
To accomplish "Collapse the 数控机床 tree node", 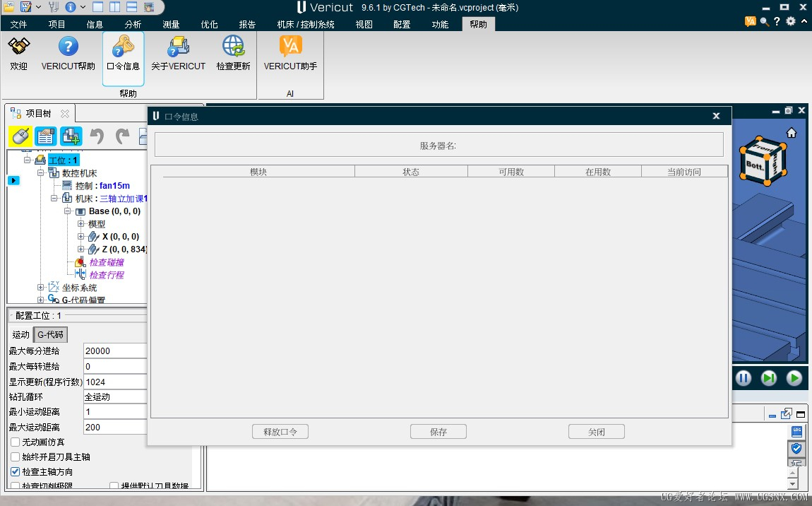I will coord(40,173).
